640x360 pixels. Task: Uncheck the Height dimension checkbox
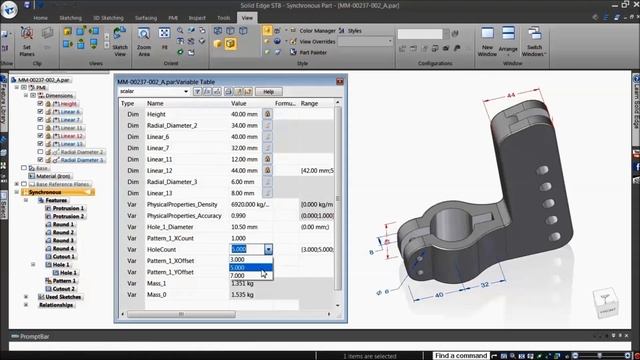[x=40, y=104]
